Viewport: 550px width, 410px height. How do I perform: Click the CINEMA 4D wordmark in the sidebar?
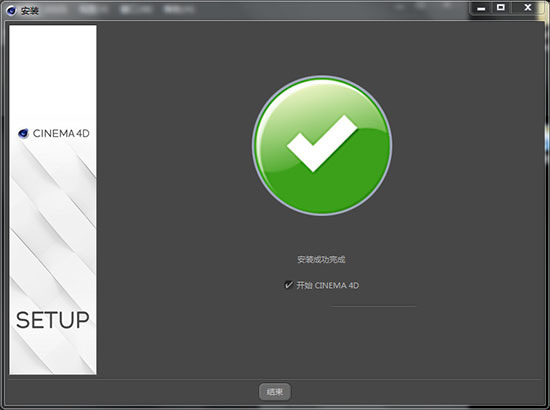[61, 133]
